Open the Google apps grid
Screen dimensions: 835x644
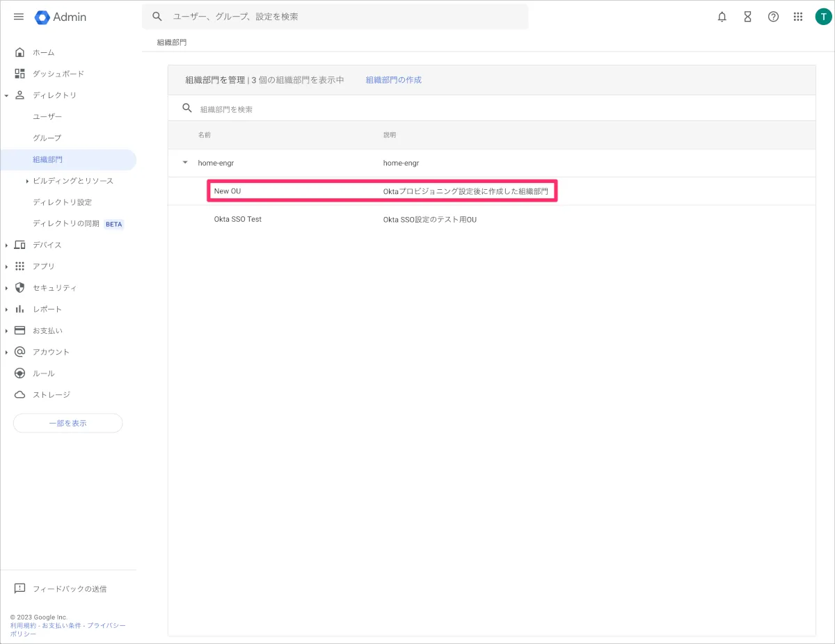pos(798,17)
